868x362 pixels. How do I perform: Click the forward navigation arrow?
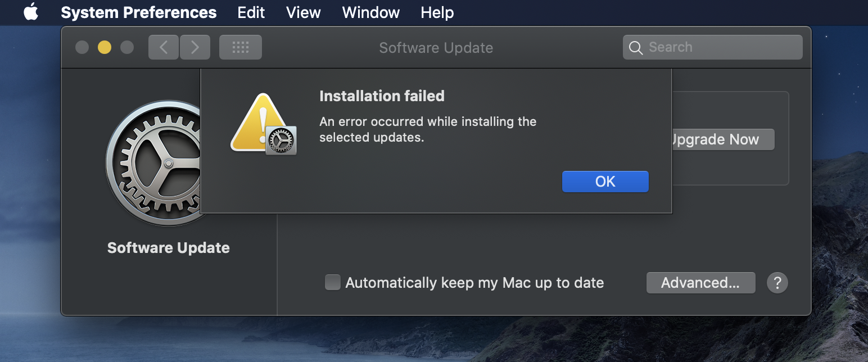[195, 47]
